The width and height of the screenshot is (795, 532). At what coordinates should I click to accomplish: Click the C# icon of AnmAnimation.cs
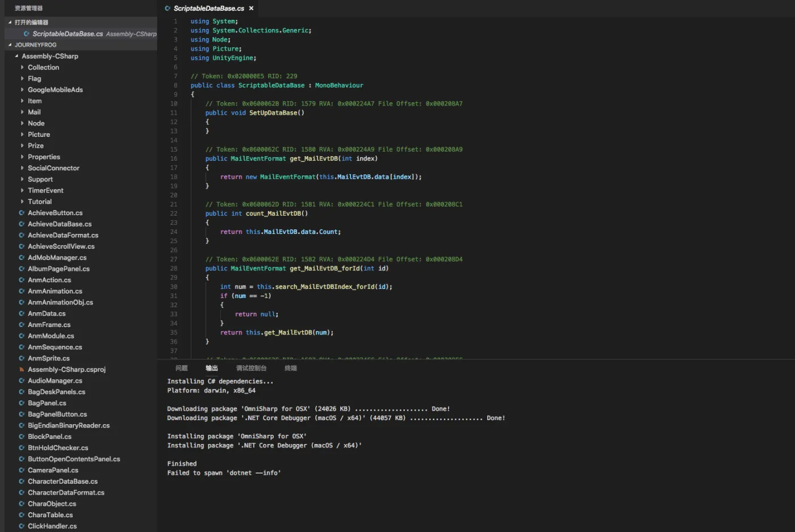[22, 291]
